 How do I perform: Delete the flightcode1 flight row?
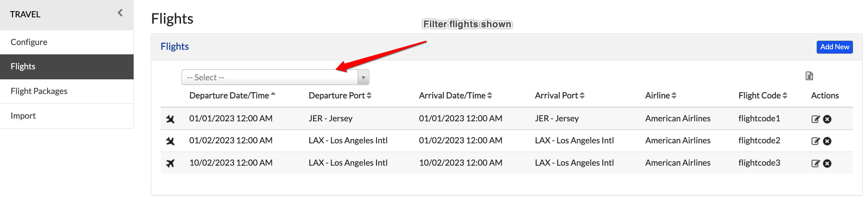827,119
